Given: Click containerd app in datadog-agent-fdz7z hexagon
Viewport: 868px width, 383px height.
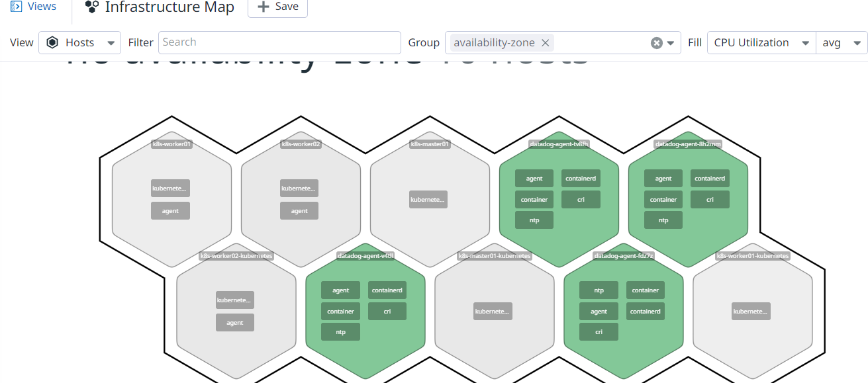Looking at the screenshot, I should point(646,312).
